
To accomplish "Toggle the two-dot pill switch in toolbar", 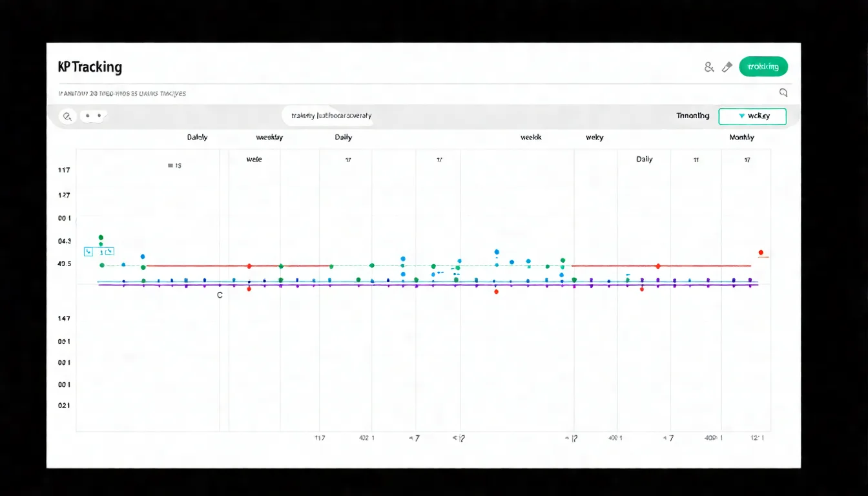I will [x=94, y=116].
